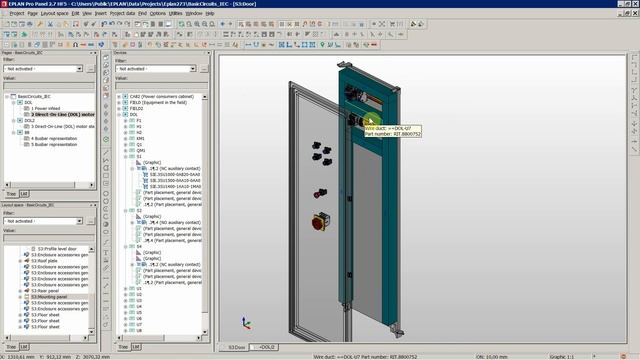Select 'S3:Roof plate' in Layout space
The height and width of the screenshot is (360, 640).
tap(44, 261)
